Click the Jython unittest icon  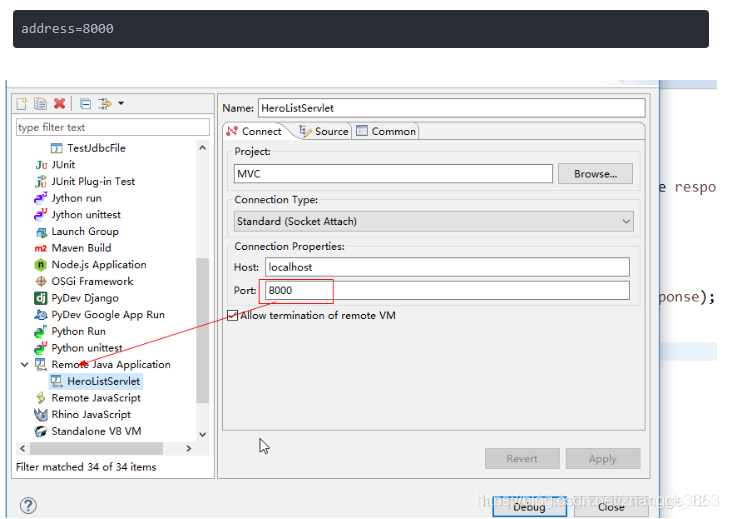click(40, 215)
